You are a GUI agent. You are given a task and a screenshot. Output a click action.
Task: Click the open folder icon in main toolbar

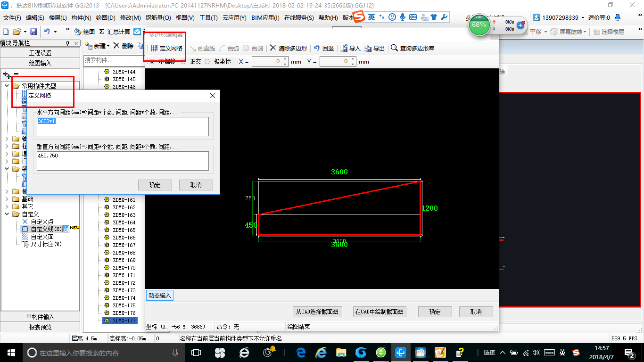pyautogui.click(x=17, y=32)
